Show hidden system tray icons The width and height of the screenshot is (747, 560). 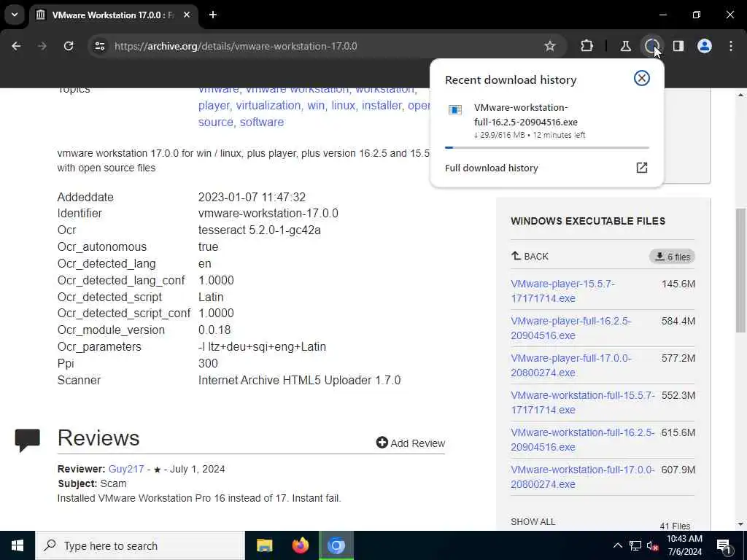click(617, 545)
